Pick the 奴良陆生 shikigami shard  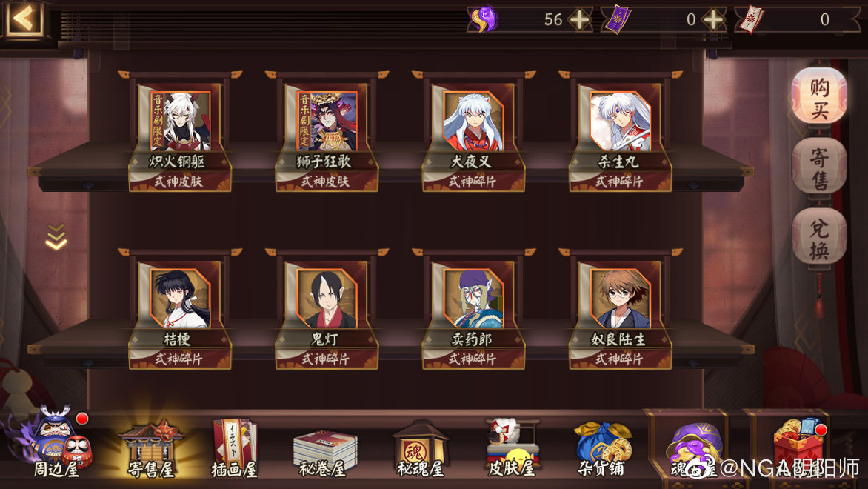620,310
